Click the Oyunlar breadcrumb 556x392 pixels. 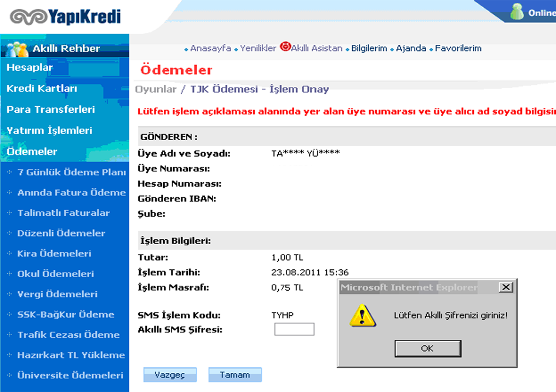click(x=156, y=89)
